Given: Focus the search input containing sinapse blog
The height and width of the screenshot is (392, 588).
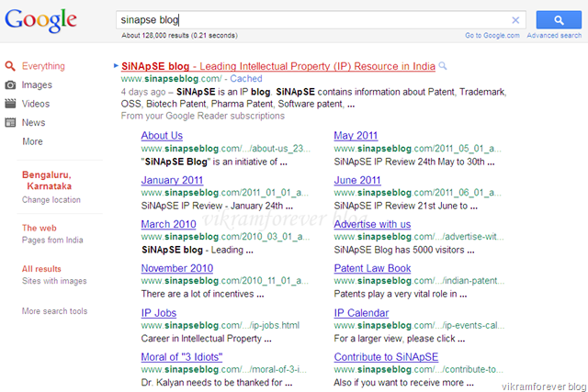Looking at the screenshot, I should coord(321,20).
